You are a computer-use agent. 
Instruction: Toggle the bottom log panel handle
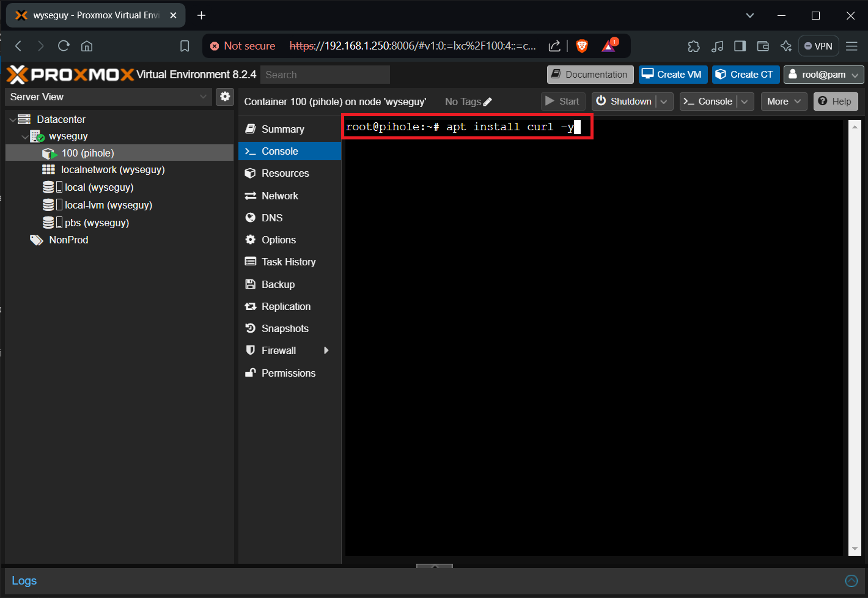(x=435, y=566)
